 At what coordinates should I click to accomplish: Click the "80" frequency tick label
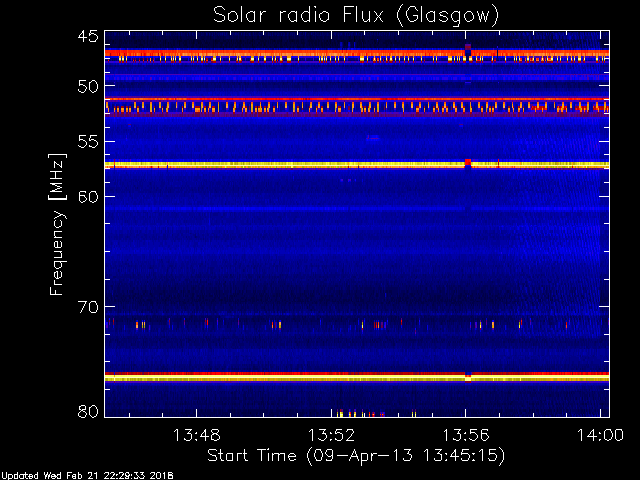[x=88, y=411]
